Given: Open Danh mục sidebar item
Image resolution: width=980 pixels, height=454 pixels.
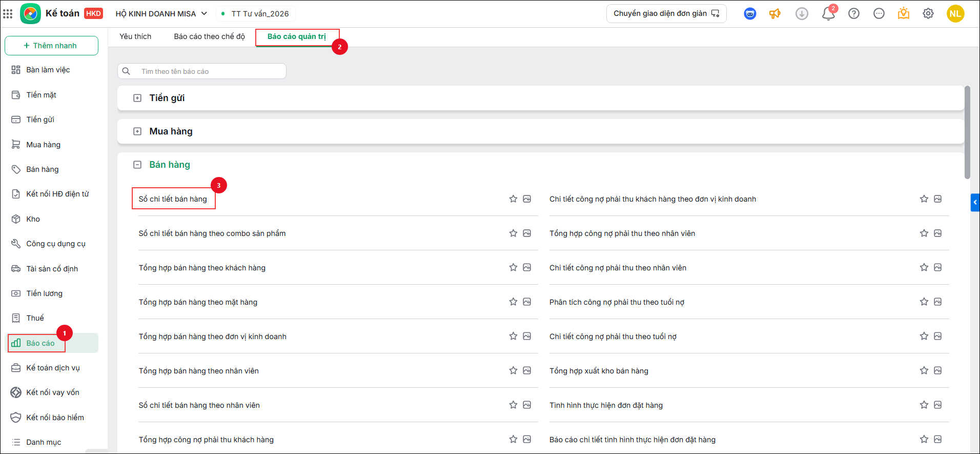Looking at the screenshot, I should [51, 442].
